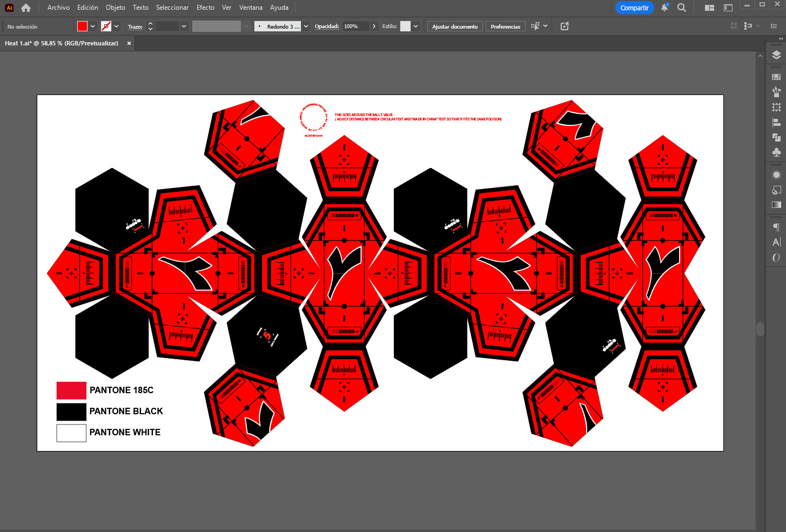Viewport: 786px width, 532px height.
Task: Click the Ajustar documento button
Action: point(455,26)
